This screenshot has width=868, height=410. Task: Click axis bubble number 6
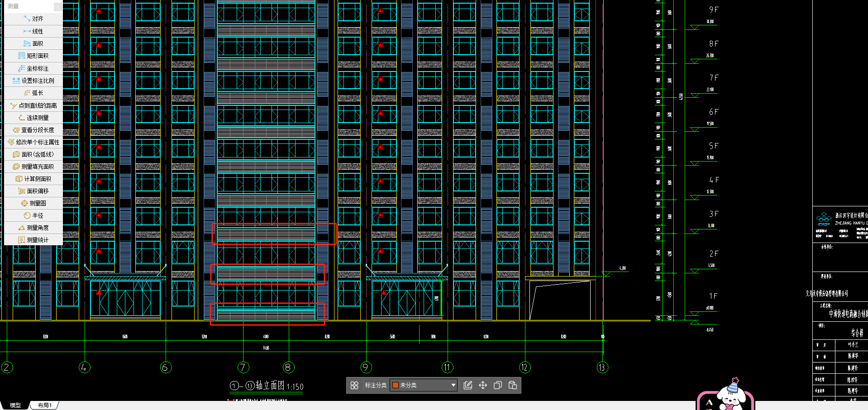coord(166,367)
